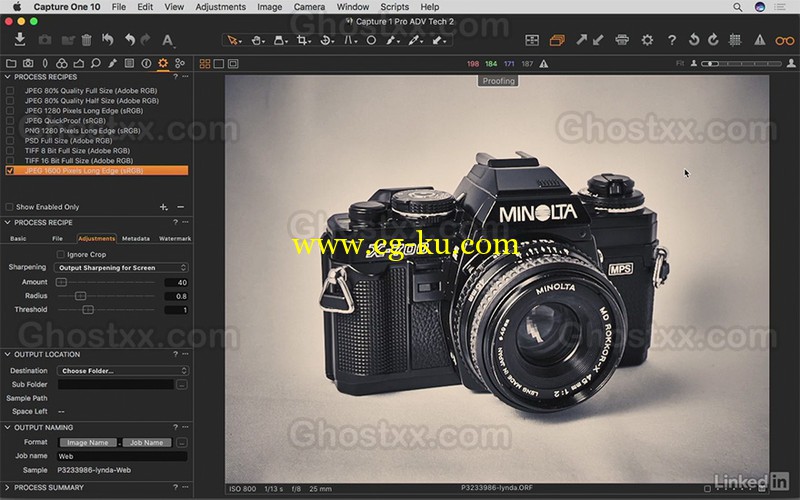
Task: Enable Show Enabled Only checkbox
Action: pos(9,207)
